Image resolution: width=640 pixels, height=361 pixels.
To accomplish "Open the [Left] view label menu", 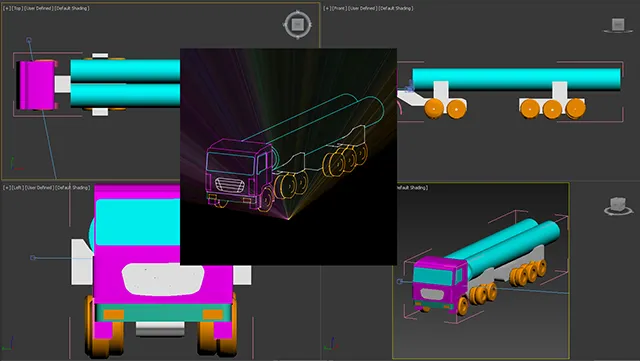I will click(x=18, y=187).
